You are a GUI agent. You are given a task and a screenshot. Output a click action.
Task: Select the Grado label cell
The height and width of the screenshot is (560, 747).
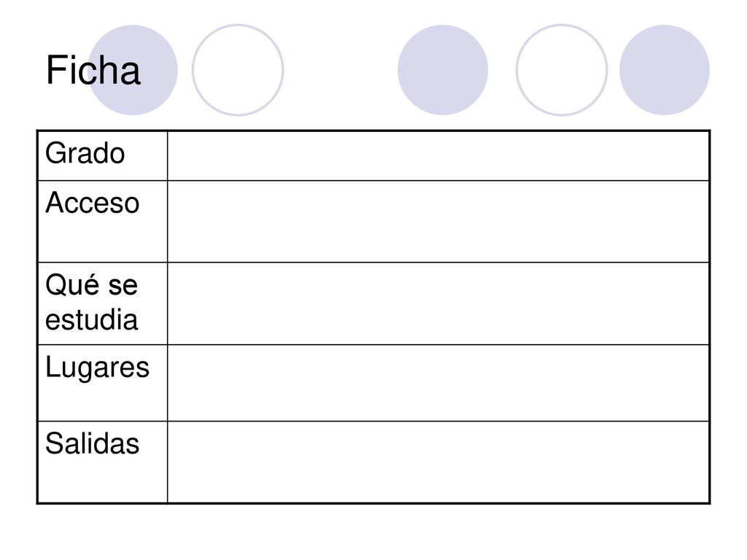coord(102,156)
